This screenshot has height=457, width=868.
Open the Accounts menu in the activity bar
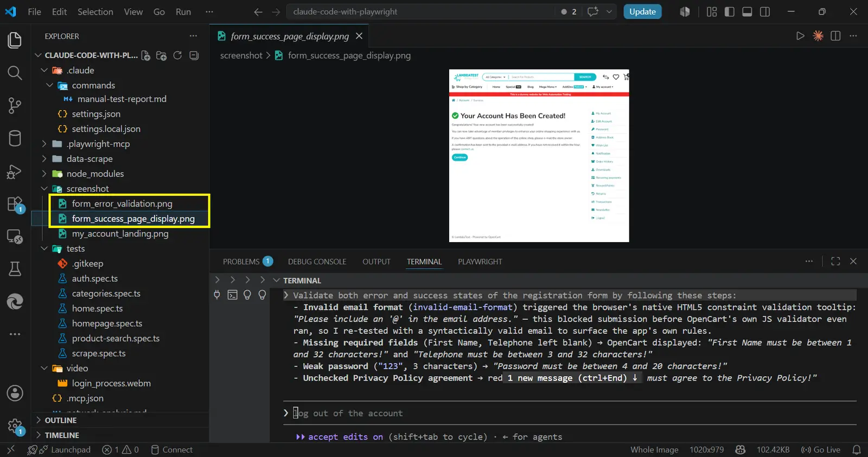click(x=15, y=393)
